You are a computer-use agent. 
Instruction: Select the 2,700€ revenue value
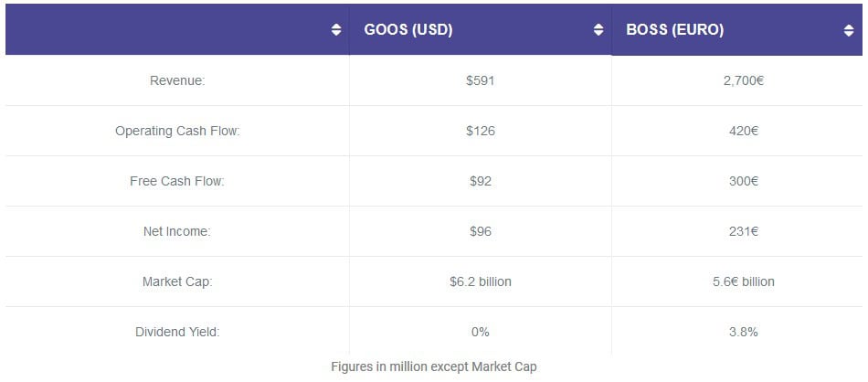coord(743,80)
